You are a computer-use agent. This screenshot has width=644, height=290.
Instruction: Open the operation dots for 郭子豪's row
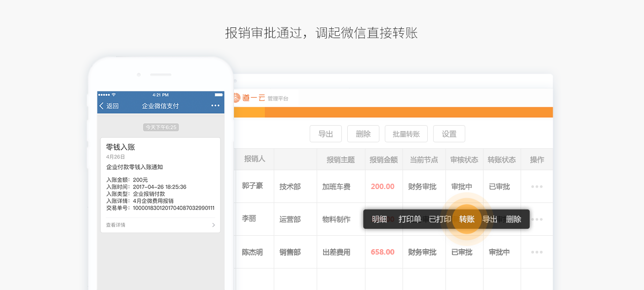[537, 187]
